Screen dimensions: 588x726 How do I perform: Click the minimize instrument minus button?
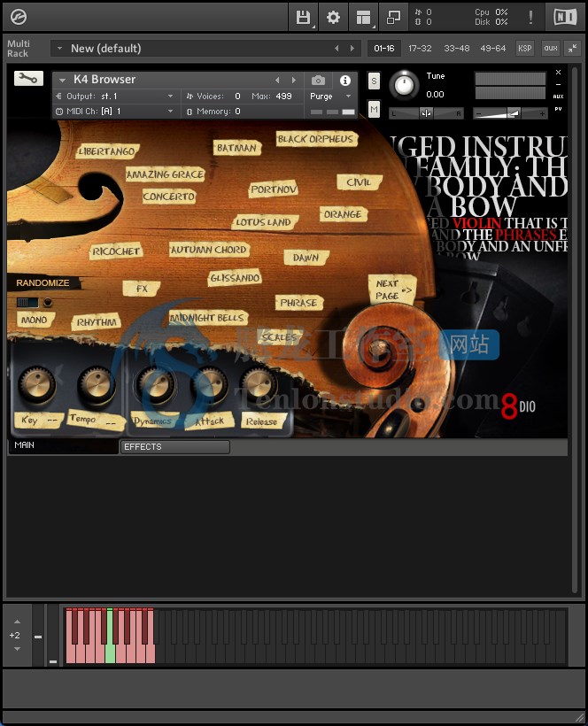coord(559,85)
